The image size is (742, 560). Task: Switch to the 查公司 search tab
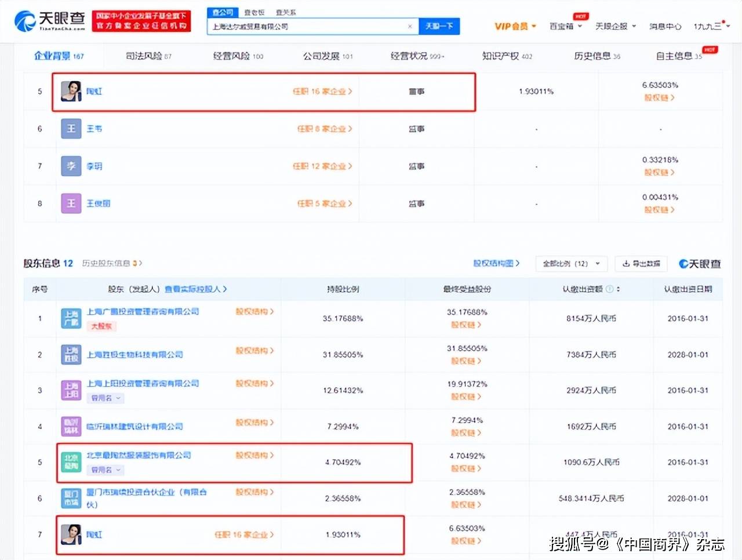[223, 12]
